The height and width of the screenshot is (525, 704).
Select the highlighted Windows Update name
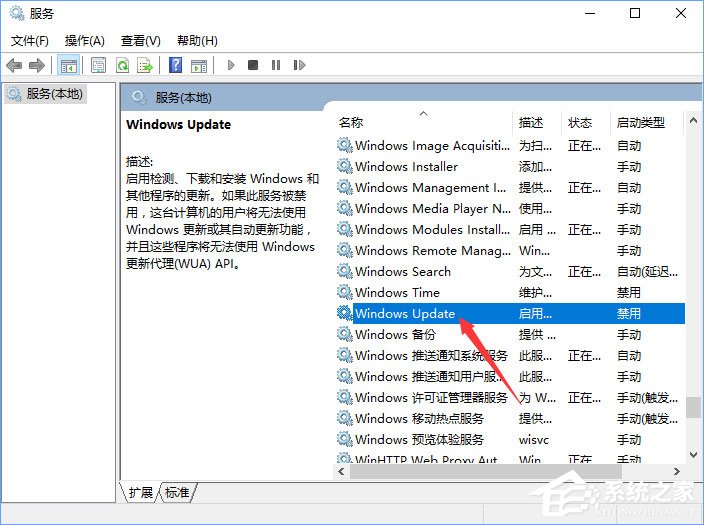tap(405, 313)
